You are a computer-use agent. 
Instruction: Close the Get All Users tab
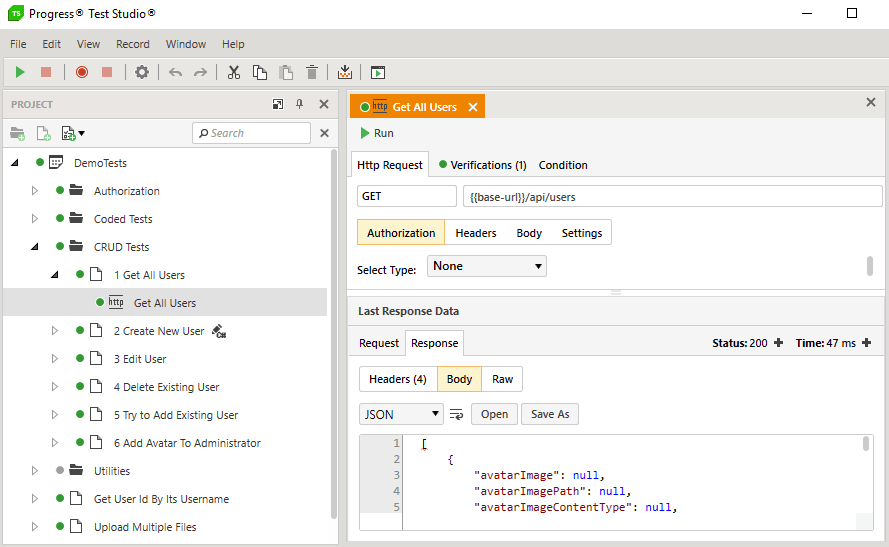click(x=473, y=107)
